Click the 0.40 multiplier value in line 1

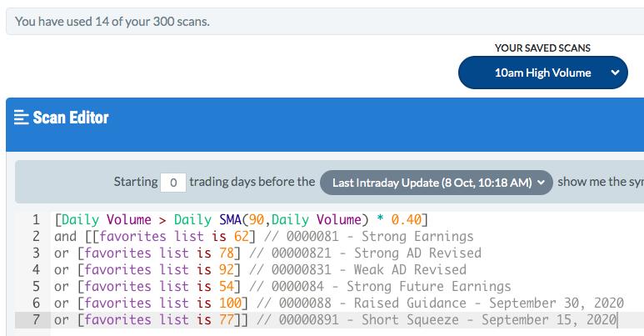pos(407,219)
